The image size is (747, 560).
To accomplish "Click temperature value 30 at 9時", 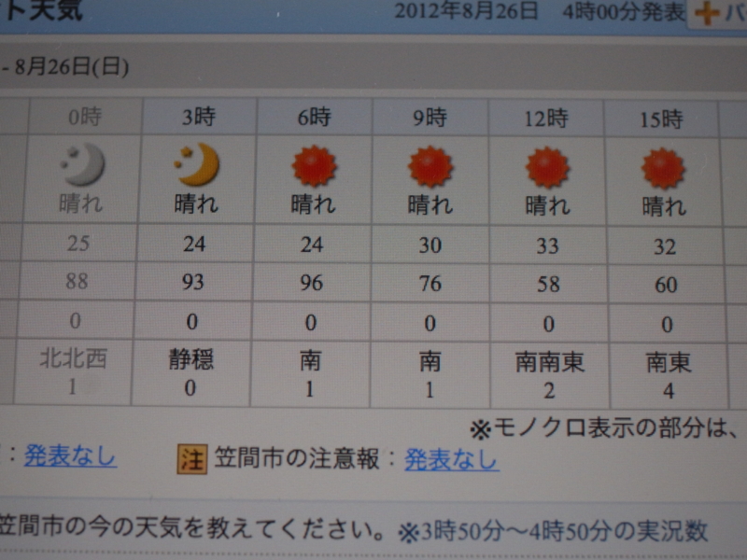I will tap(430, 245).
